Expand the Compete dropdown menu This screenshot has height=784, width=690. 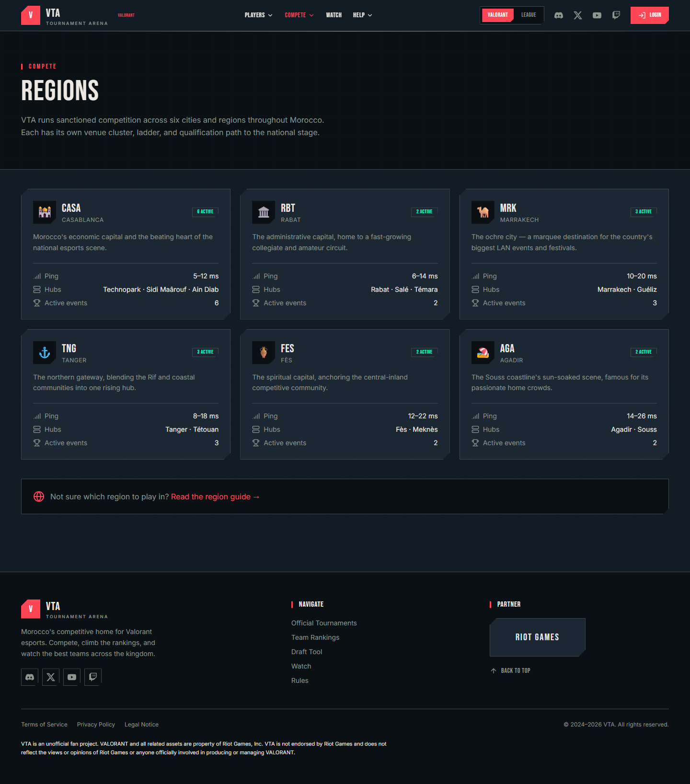pos(299,15)
